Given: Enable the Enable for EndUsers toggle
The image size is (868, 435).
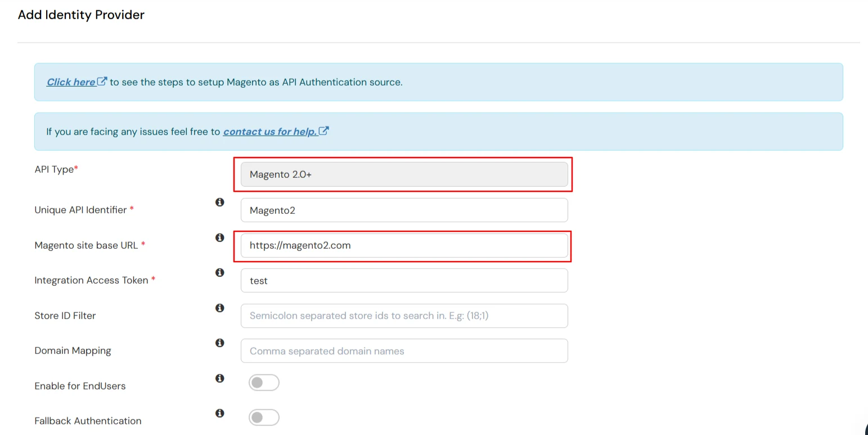Looking at the screenshot, I should tap(264, 382).
